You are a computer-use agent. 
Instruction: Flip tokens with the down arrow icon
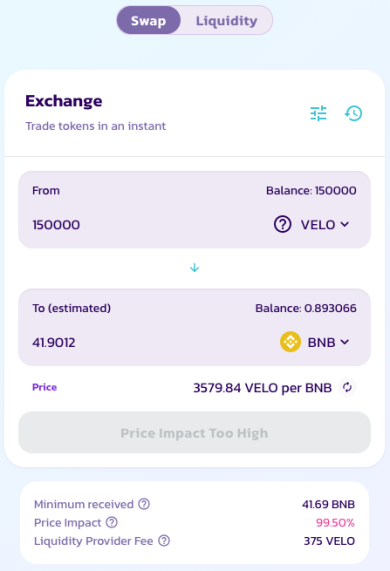pyautogui.click(x=194, y=268)
